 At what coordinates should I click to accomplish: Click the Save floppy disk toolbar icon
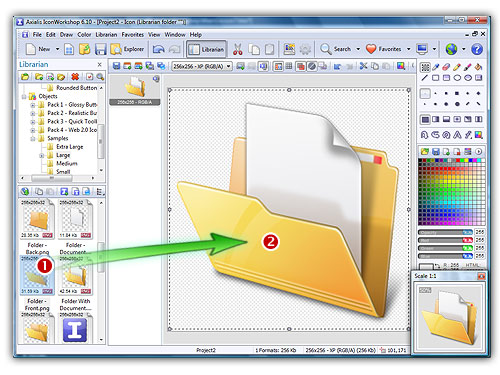click(x=100, y=49)
